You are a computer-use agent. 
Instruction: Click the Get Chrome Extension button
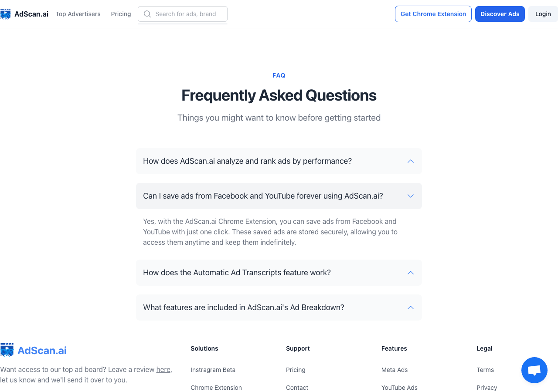pyautogui.click(x=433, y=14)
